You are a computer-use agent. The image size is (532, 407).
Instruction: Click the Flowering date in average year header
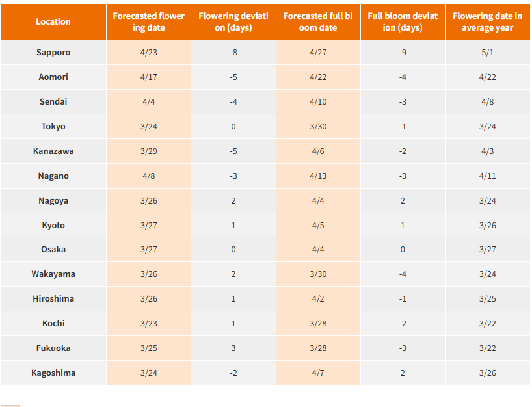coord(488,21)
